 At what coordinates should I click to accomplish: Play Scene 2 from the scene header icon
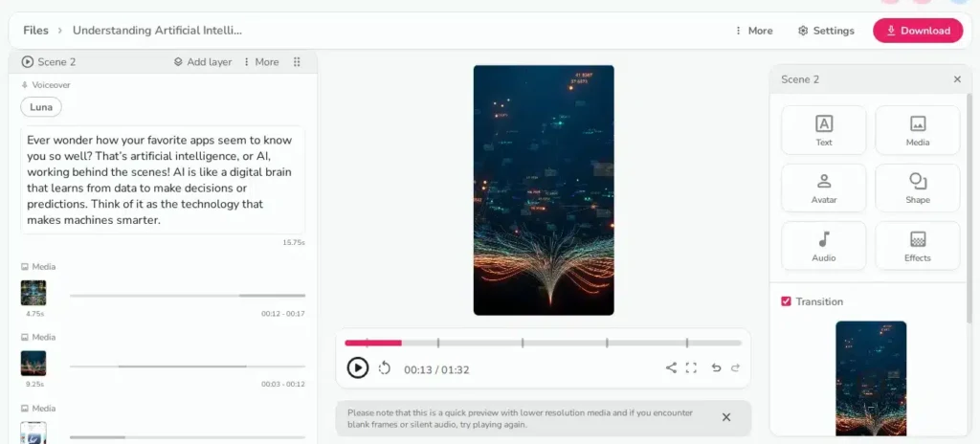[x=28, y=62]
